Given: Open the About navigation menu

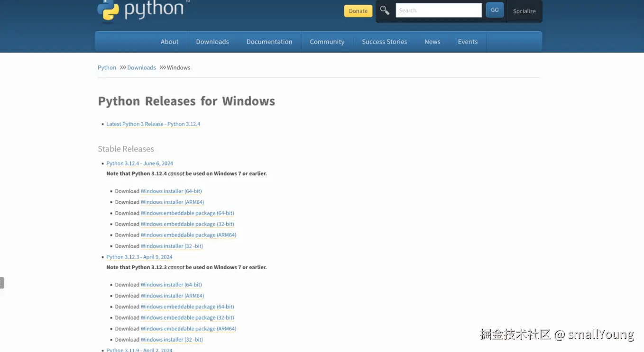Looking at the screenshot, I should 169,42.
